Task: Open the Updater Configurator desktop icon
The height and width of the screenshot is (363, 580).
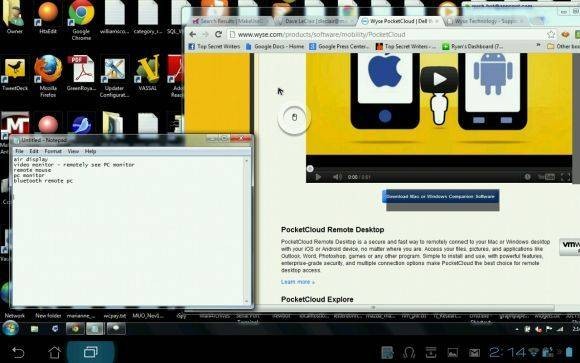Action: (114, 77)
